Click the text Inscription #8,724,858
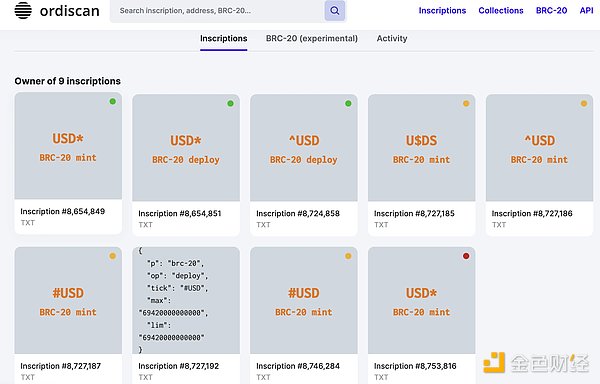Viewport: 600px width, 384px height. [298, 213]
